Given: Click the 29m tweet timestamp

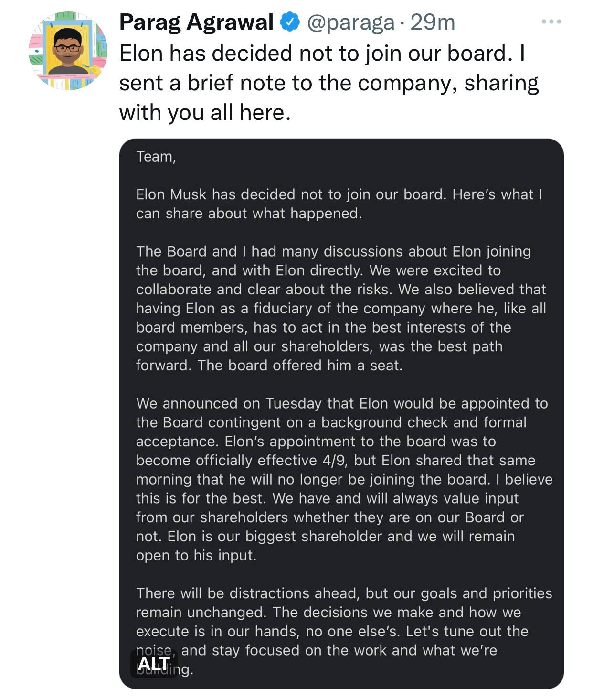Looking at the screenshot, I should point(432,22).
